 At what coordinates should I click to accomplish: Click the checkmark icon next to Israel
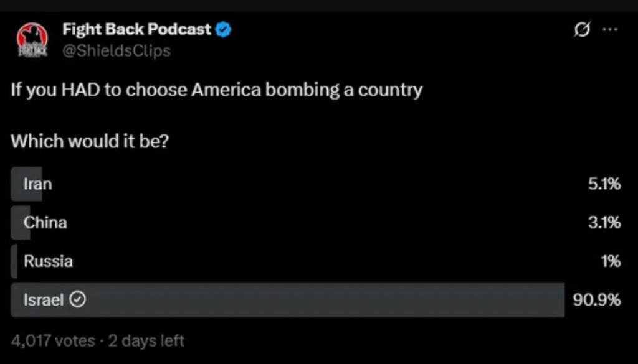coord(78,300)
